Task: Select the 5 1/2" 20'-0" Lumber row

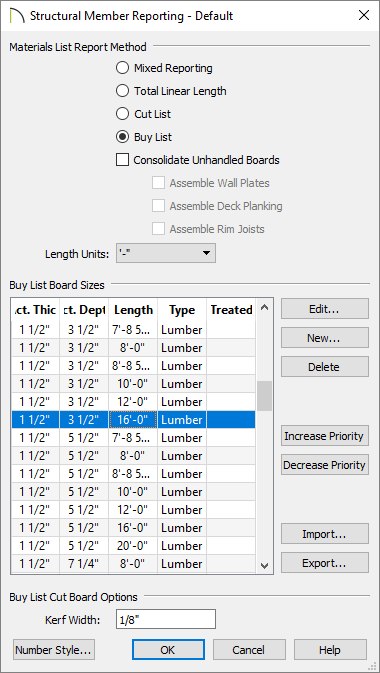Action: pyautogui.click(x=133, y=546)
